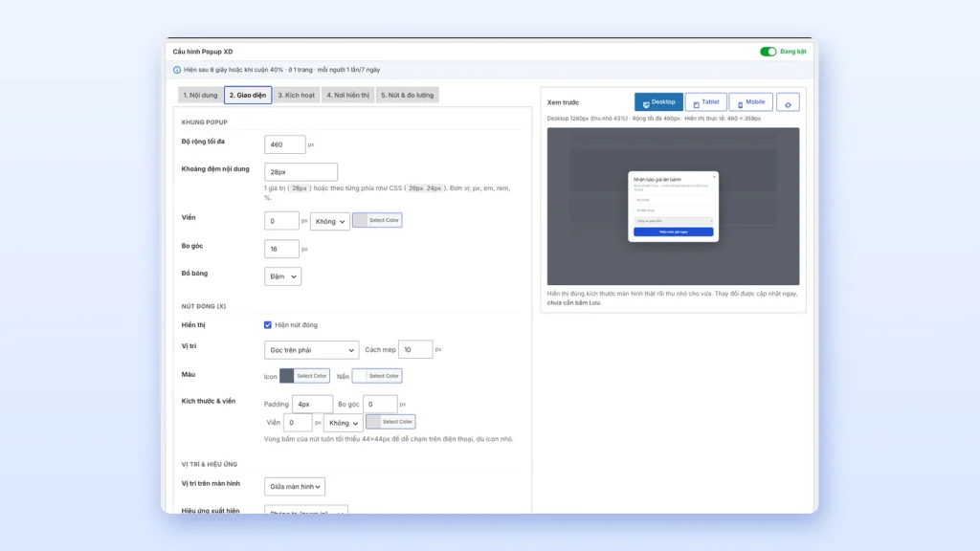980x551 pixels.
Task: Open the "Hiệu ứng xuất hiện" dropdown
Action: (x=306, y=510)
